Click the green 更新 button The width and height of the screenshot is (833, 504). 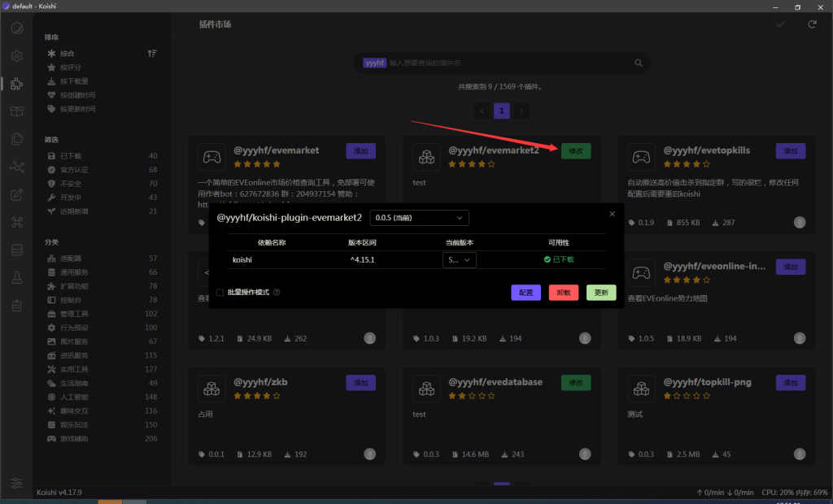(601, 293)
